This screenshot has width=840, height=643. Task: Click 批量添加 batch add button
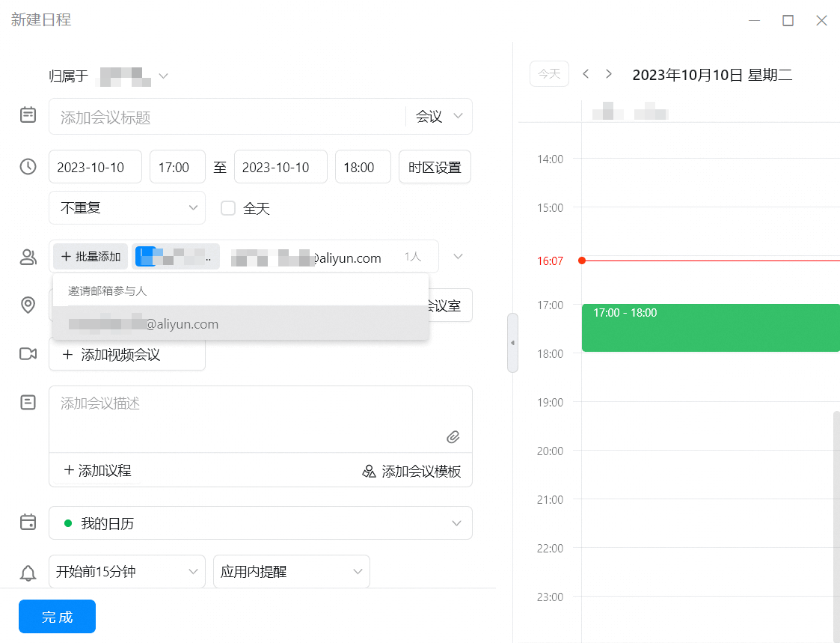point(91,256)
